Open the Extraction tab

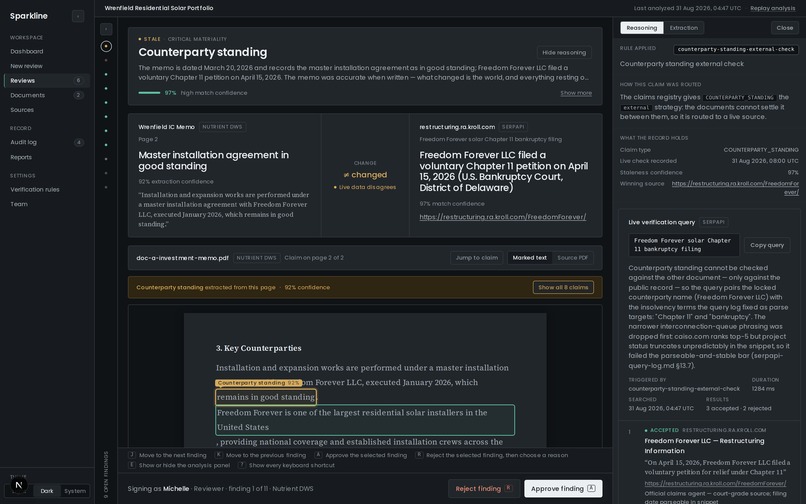(684, 28)
